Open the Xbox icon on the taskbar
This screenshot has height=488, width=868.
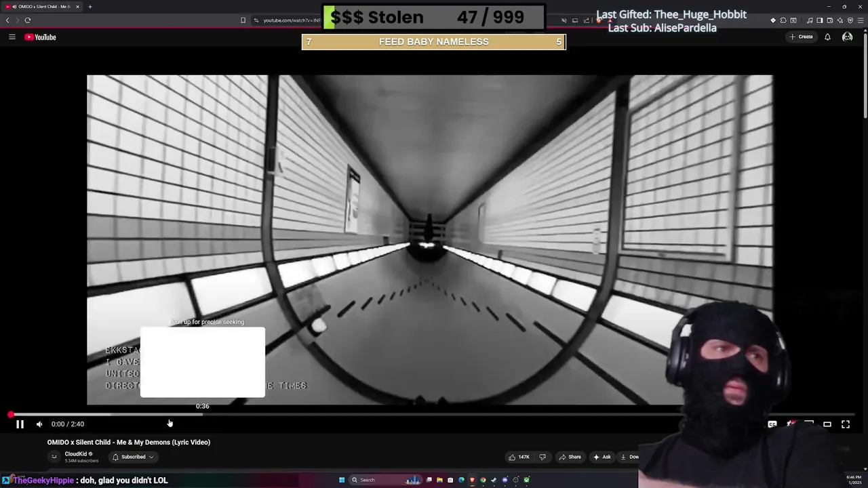527,480
